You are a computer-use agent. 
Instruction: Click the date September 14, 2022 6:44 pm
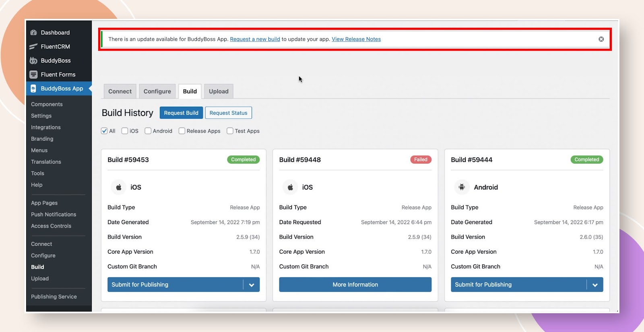pos(396,222)
